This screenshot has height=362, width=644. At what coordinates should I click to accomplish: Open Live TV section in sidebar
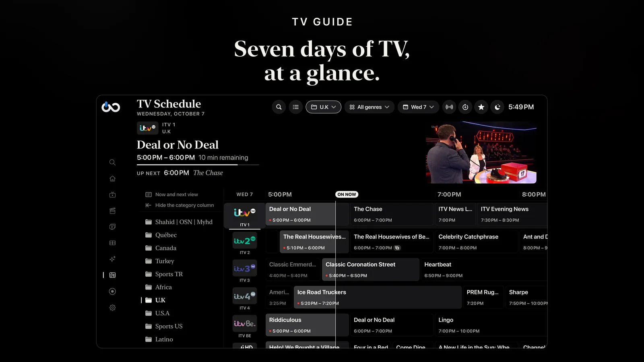click(113, 195)
